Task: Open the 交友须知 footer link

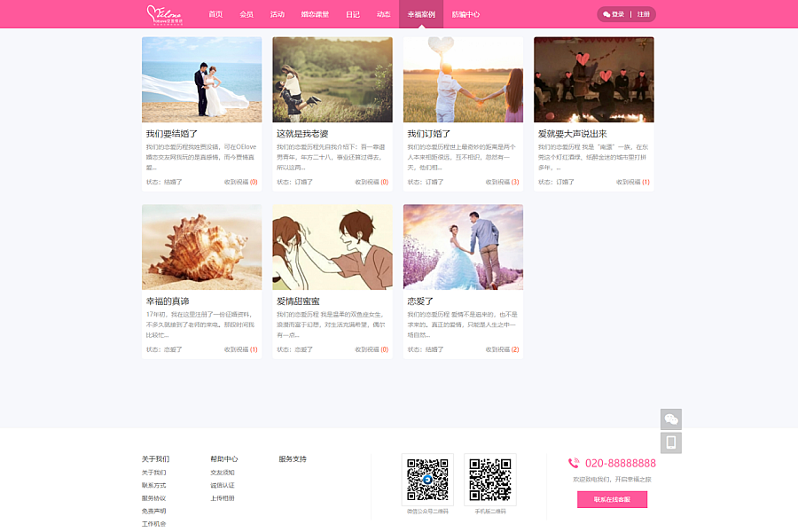Action: [x=223, y=473]
